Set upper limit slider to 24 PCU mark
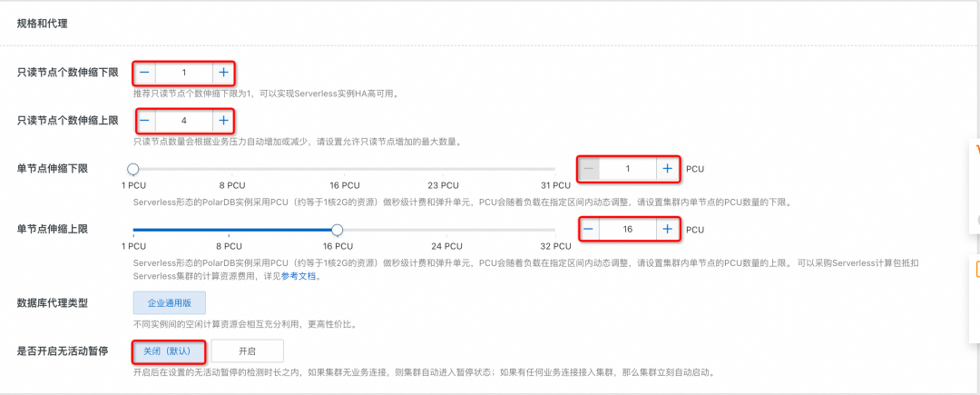980x395 pixels. pos(445,230)
